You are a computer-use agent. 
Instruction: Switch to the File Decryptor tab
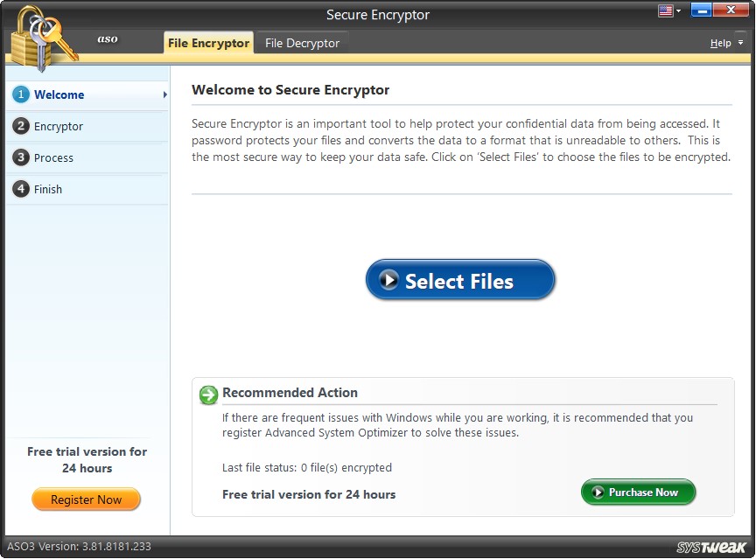click(302, 42)
